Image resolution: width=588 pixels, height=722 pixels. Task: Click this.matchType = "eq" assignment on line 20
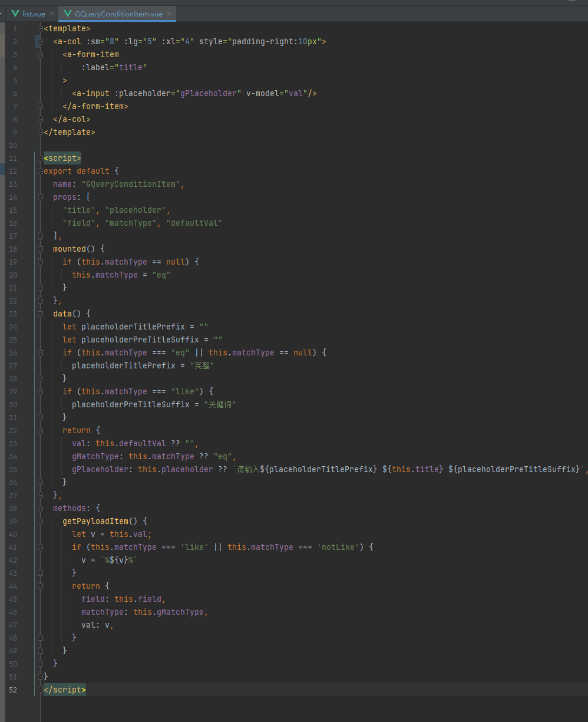pos(121,275)
